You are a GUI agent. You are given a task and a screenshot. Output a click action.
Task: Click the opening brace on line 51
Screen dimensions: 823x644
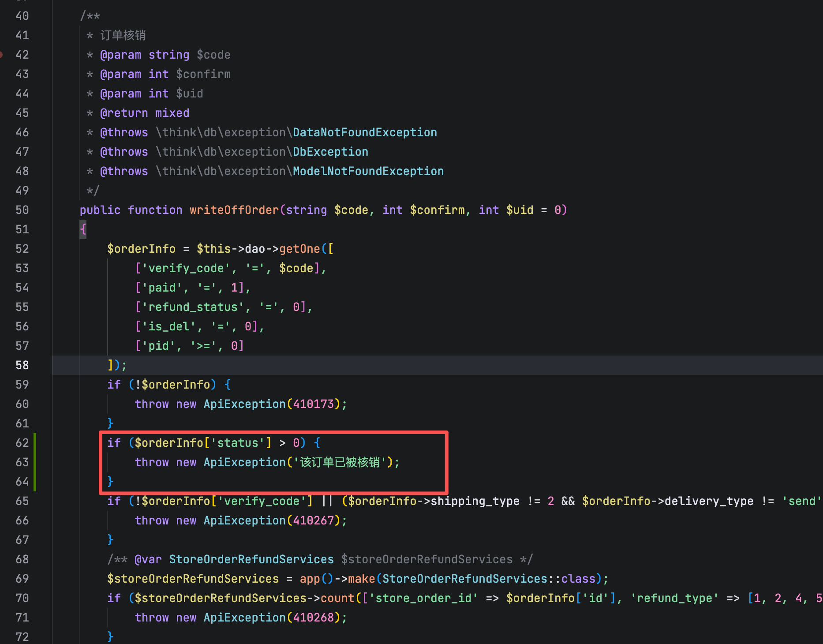[83, 229]
